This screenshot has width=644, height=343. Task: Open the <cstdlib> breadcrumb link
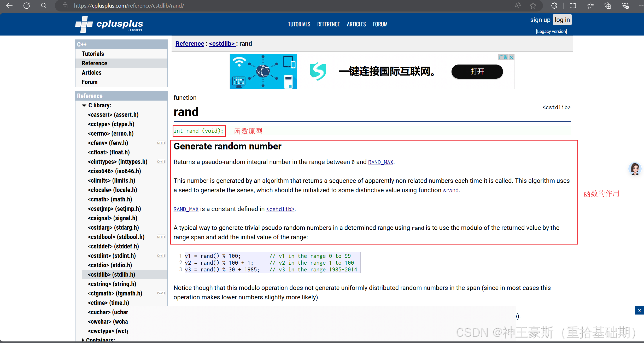pyautogui.click(x=222, y=44)
